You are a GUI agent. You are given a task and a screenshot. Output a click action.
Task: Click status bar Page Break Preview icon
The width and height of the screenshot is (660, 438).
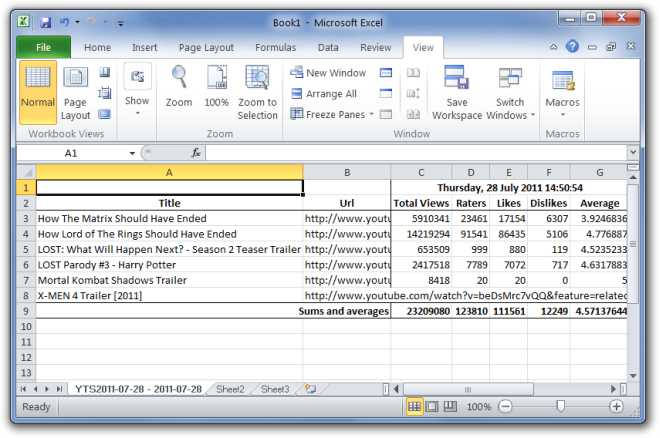click(450, 406)
